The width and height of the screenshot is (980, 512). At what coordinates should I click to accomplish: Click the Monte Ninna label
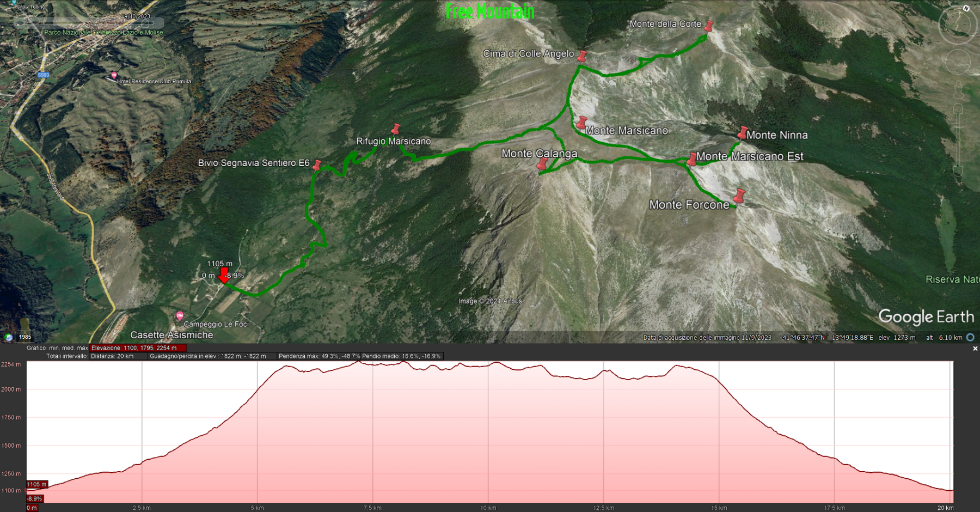tap(777, 135)
